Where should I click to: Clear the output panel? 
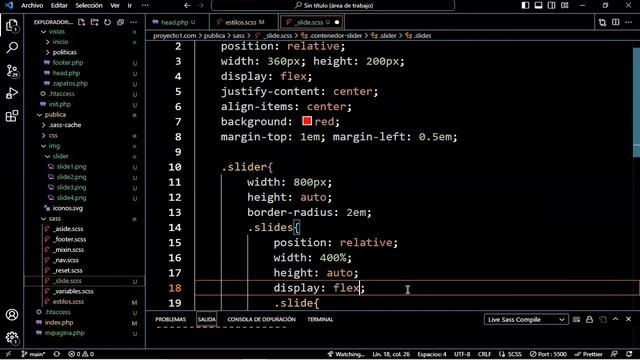pyautogui.click(x=576, y=319)
